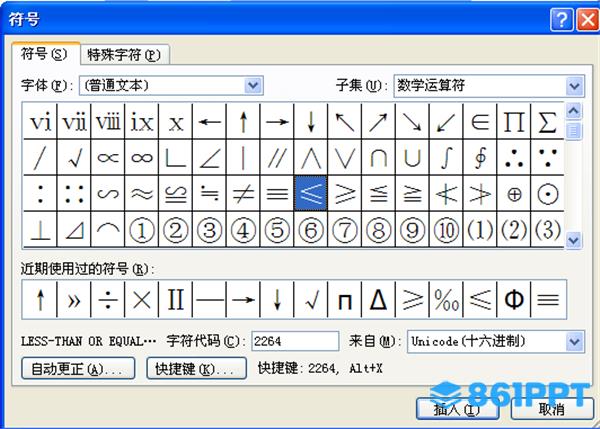This screenshot has width=600, height=429.
Task: Pick the circled plus symbol ⊕
Action: click(x=514, y=193)
